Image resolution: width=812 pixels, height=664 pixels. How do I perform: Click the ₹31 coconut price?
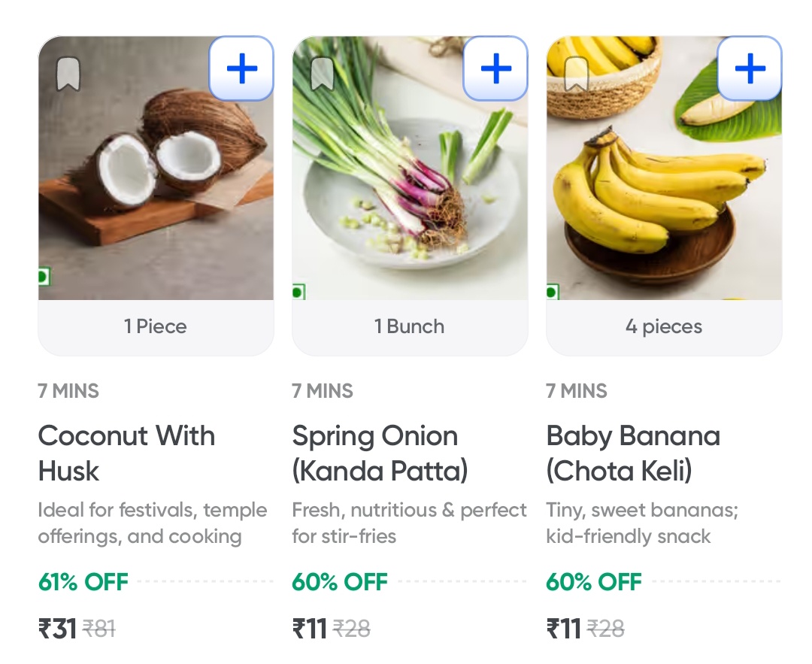[x=58, y=628]
